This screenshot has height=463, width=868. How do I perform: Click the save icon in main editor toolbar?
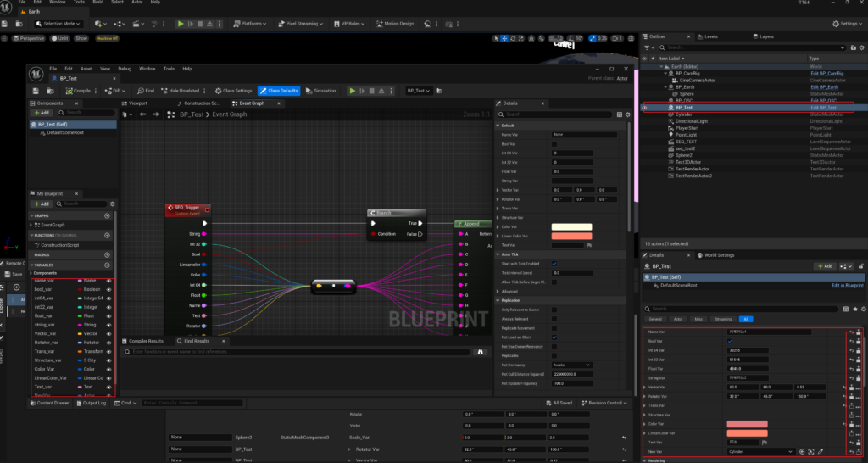pos(4,24)
